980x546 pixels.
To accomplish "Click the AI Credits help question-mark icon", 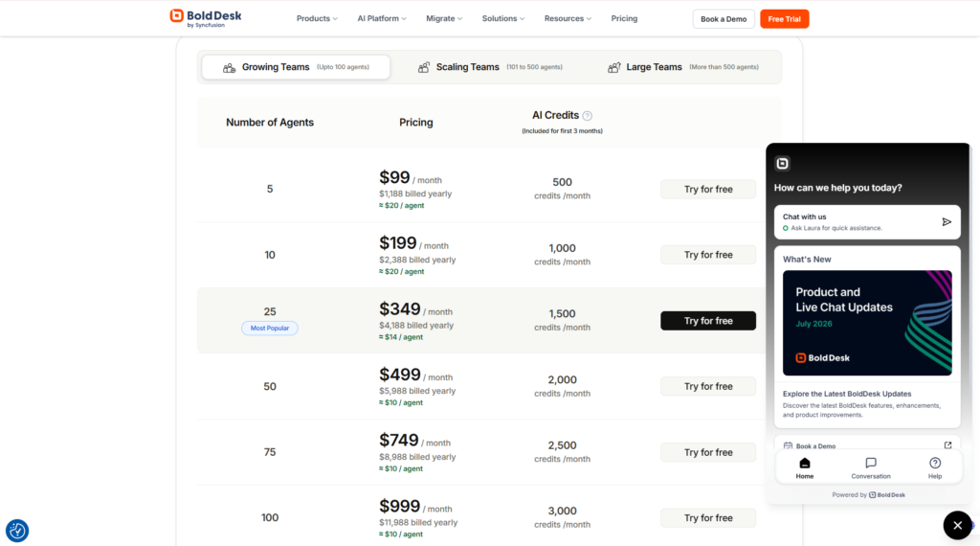I will [587, 116].
